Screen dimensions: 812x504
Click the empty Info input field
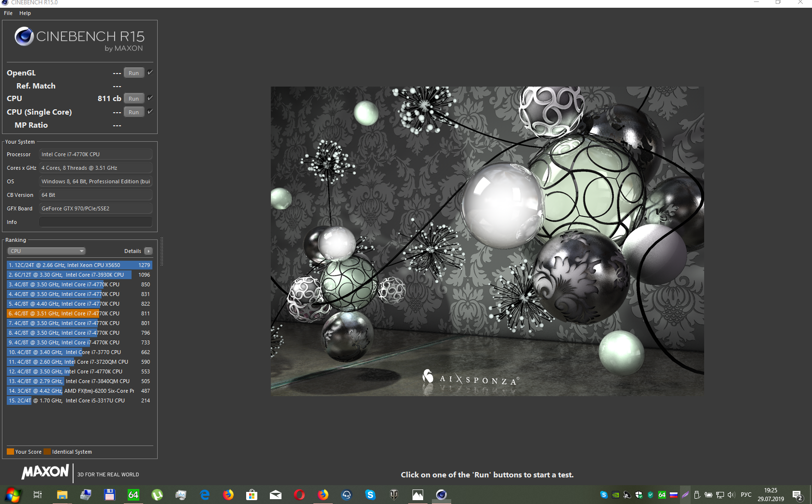tap(96, 222)
